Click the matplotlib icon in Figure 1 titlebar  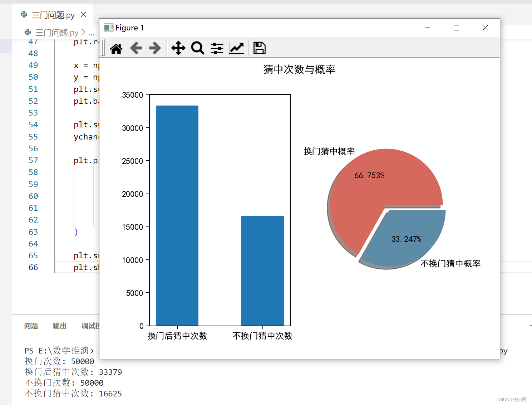click(108, 28)
